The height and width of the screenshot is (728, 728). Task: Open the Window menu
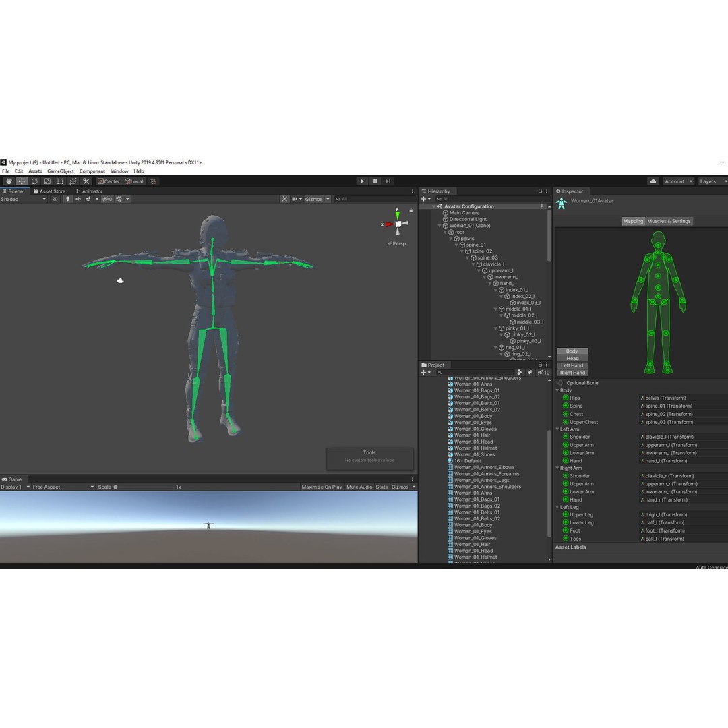tap(119, 171)
